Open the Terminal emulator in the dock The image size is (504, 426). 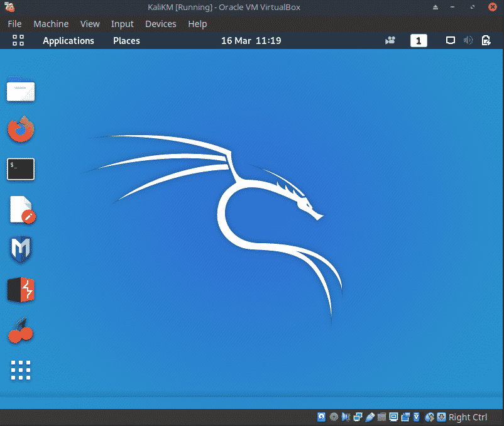[x=21, y=168]
